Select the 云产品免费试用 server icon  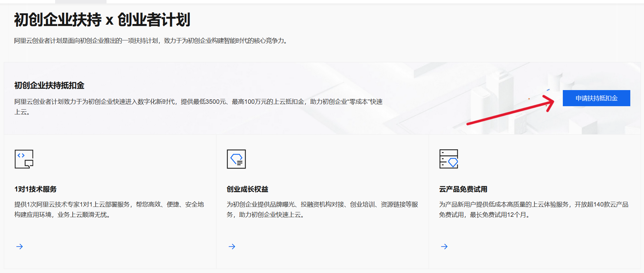(x=449, y=159)
